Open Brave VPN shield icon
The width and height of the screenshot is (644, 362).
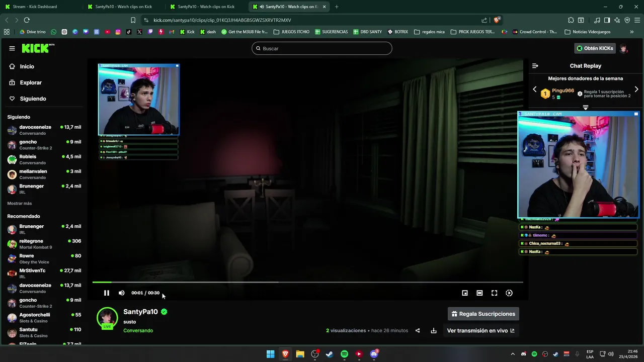(627, 20)
